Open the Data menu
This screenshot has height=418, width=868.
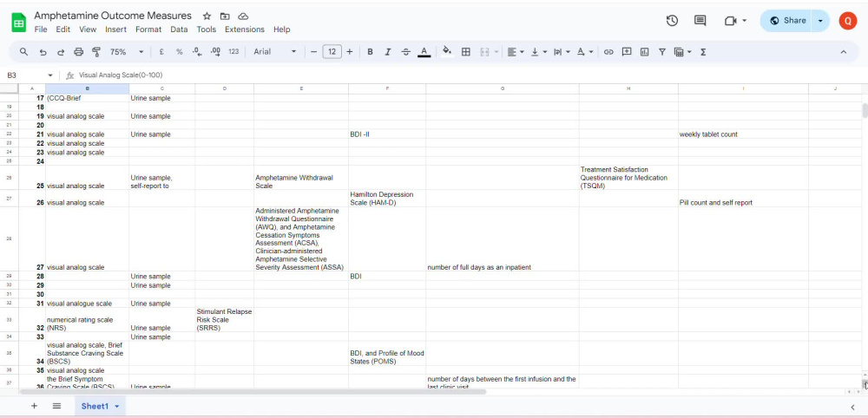pos(179,29)
